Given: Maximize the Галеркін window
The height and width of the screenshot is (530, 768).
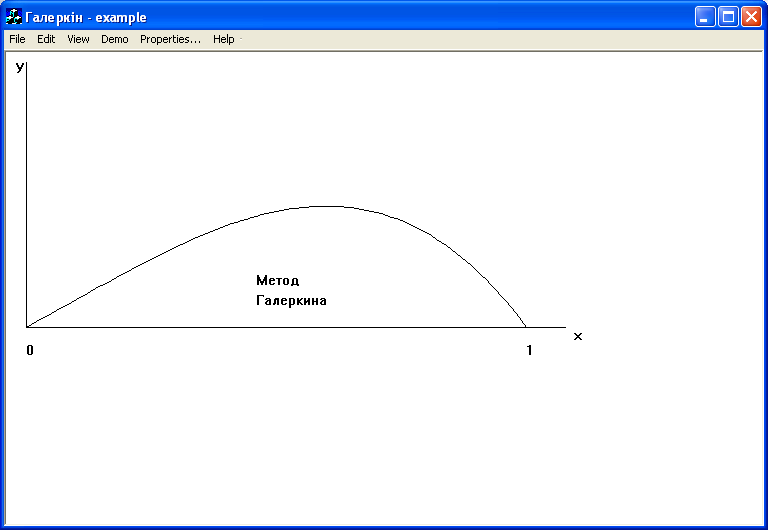Looking at the screenshot, I should pos(728,17).
